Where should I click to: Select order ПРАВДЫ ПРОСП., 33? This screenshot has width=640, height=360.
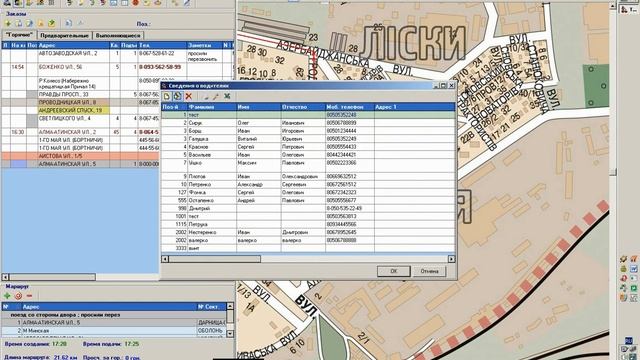point(80,94)
